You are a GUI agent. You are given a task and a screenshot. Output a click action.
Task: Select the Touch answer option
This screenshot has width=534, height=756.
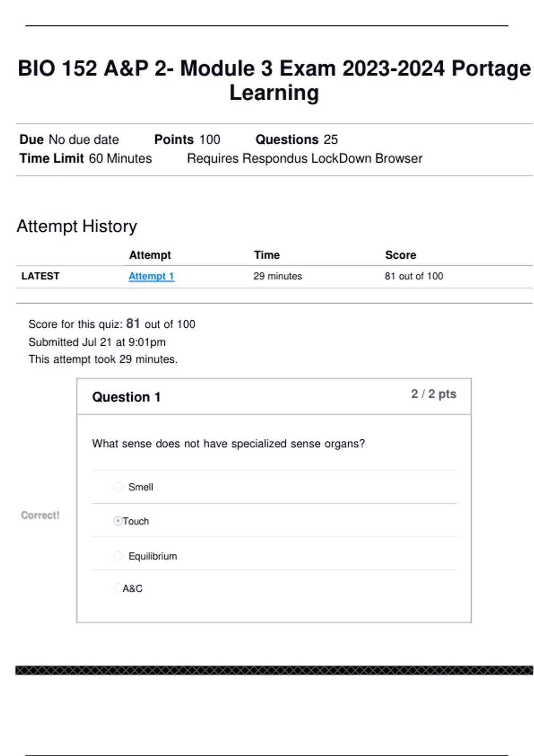point(118,521)
